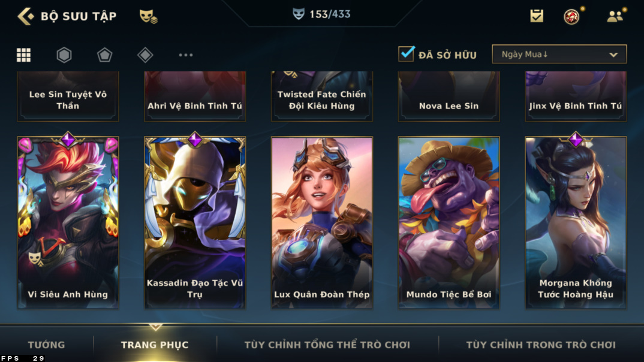Screen dimensions: 644x362
Task: Filter by the diamond rarity icon
Action: 145,55
